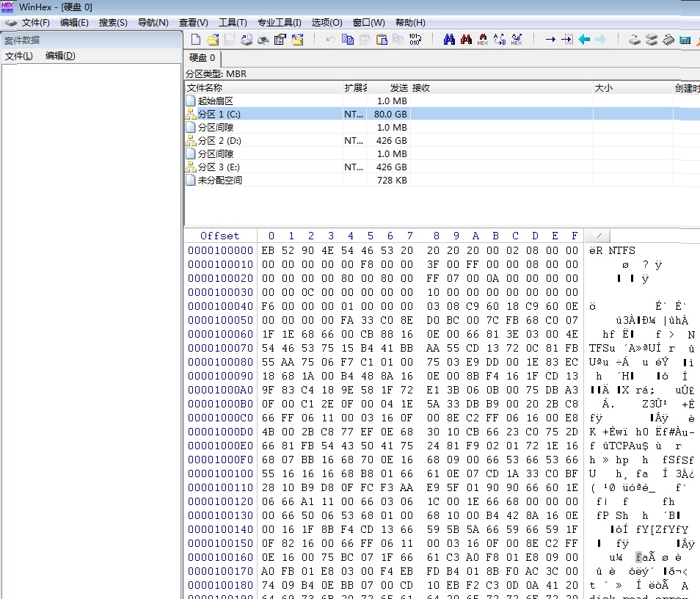
Task: Select the 分区 1 (C:) partition row
Action: click(442, 115)
